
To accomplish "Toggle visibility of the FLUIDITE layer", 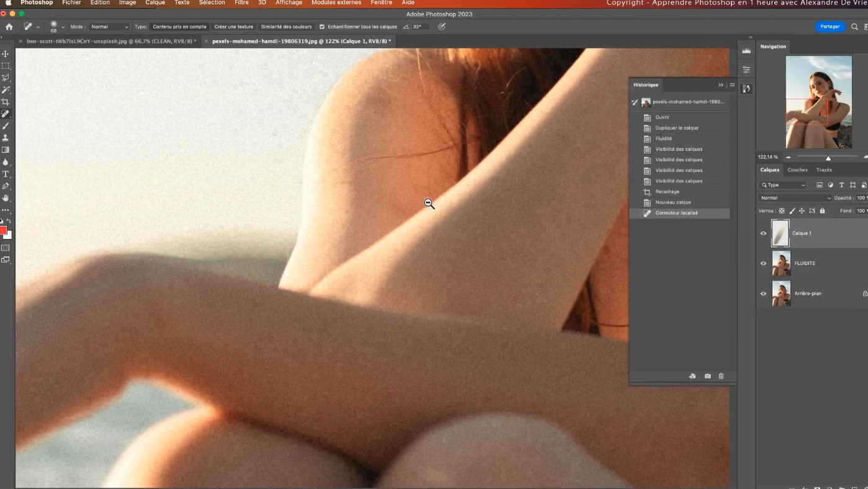I will tap(763, 263).
